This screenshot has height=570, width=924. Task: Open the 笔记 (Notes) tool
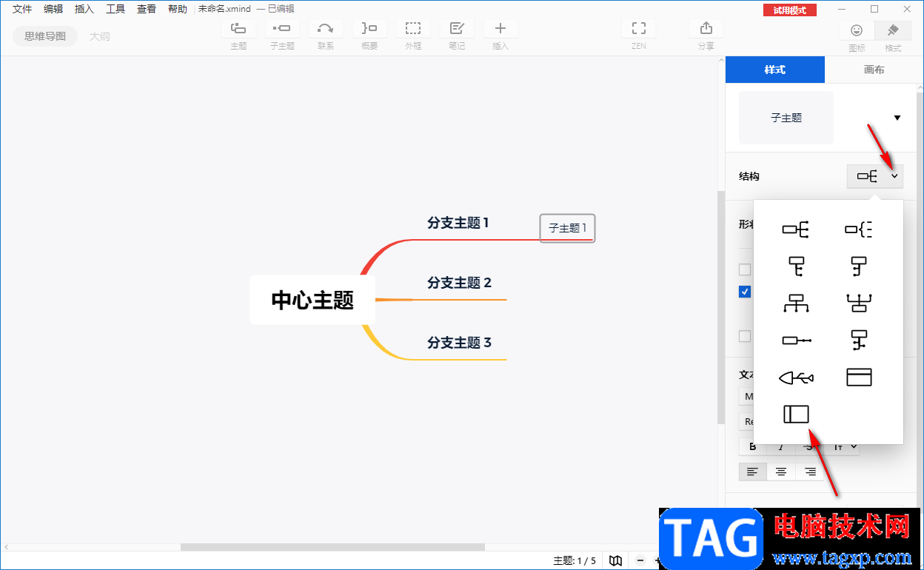click(x=457, y=29)
